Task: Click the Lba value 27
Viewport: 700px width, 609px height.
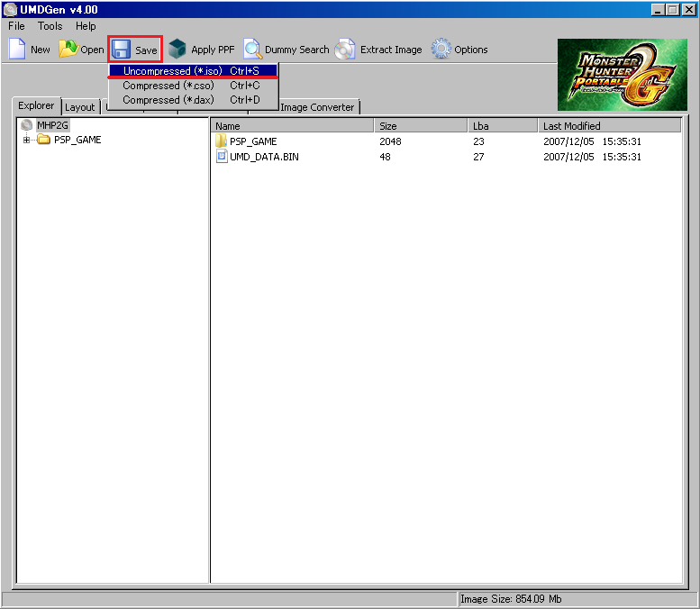Action: pos(478,157)
